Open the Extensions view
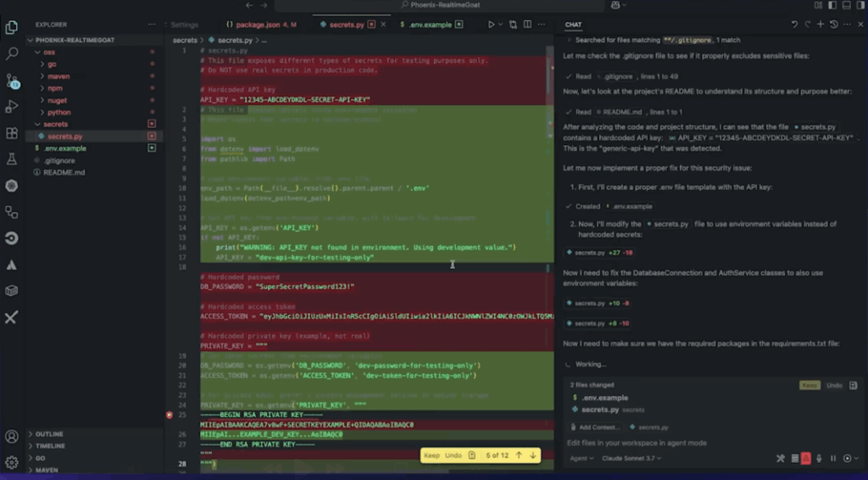The height and width of the screenshot is (480, 868). click(x=12, y=133)
